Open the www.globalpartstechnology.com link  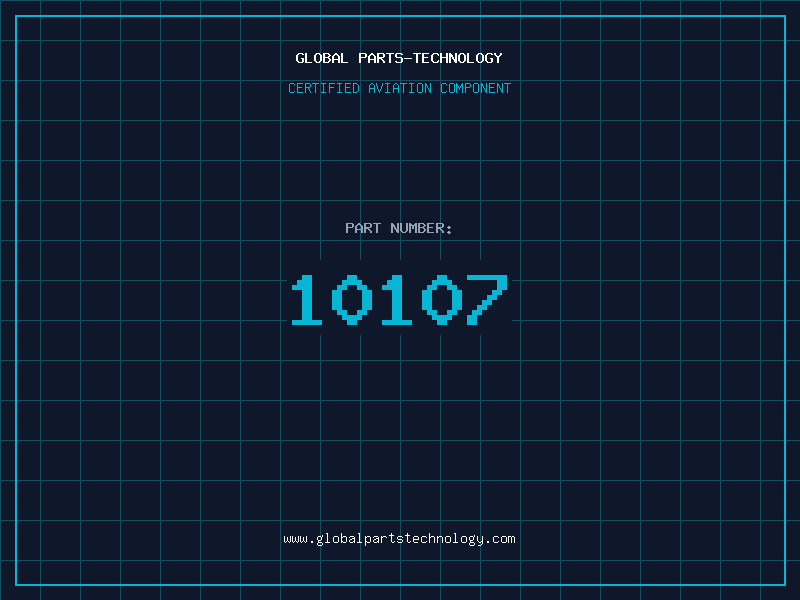click(399, 539)
